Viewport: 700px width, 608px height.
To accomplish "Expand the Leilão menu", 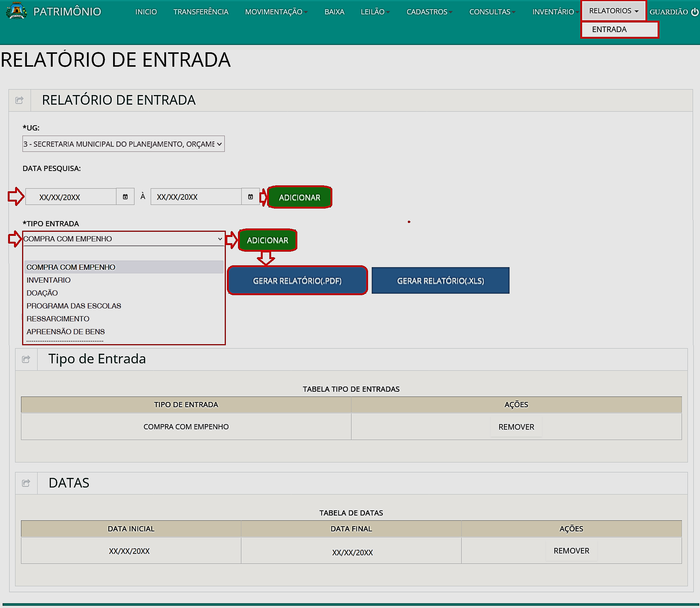I will coord(375,12).
